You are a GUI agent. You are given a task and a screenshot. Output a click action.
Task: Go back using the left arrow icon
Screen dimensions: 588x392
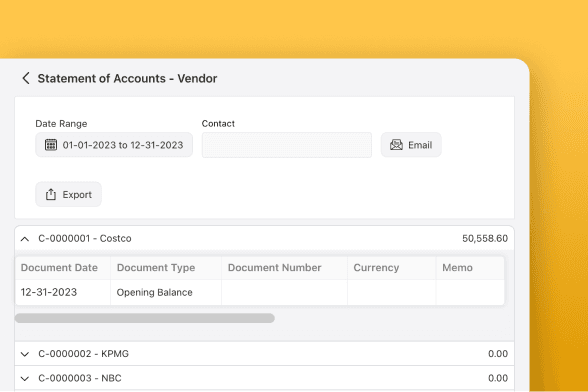[x=26, y=78]
